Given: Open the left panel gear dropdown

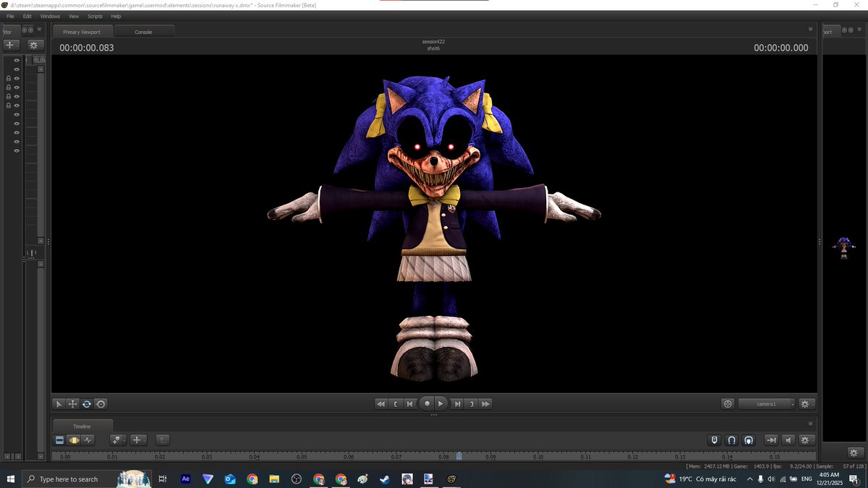Looking at the screenshot, I should point(35,45).
